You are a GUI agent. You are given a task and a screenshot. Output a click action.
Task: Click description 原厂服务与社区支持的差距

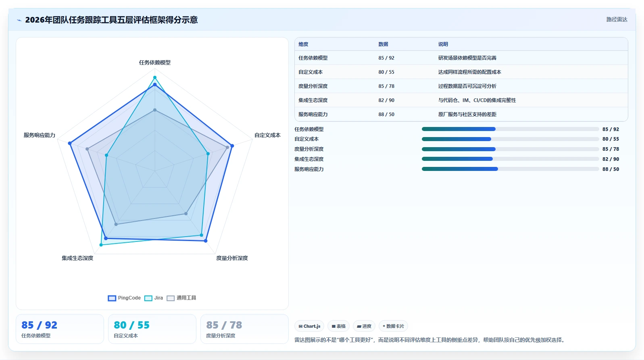(467, 114)
